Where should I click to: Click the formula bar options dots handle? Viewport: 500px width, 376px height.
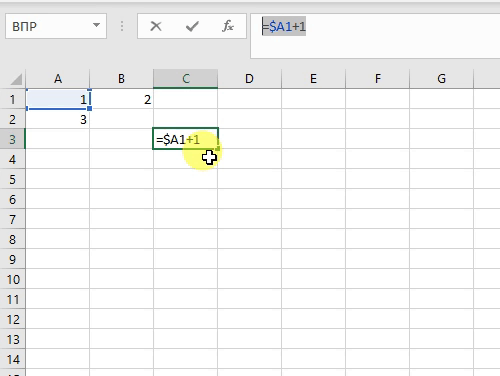pyautogui.click(x=122, y=26)
